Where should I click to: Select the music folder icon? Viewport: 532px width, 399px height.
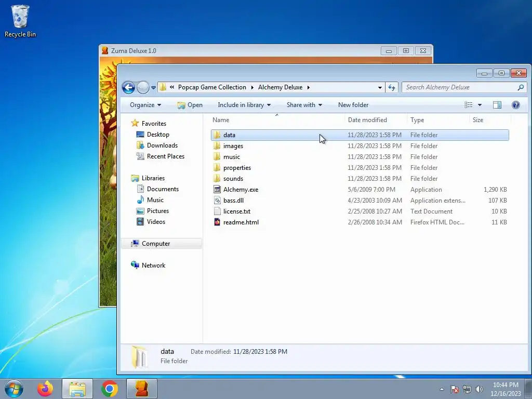coord(217,157)
